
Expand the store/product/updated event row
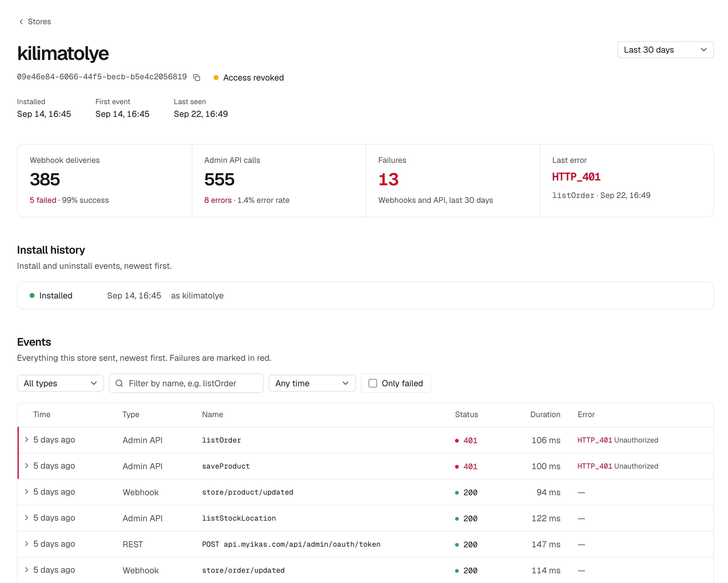coord(26,492)
